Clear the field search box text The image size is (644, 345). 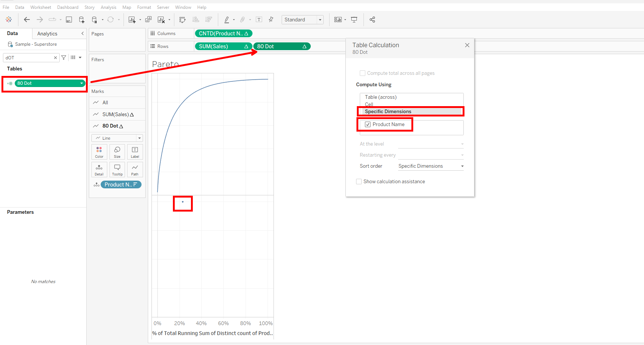55,58
